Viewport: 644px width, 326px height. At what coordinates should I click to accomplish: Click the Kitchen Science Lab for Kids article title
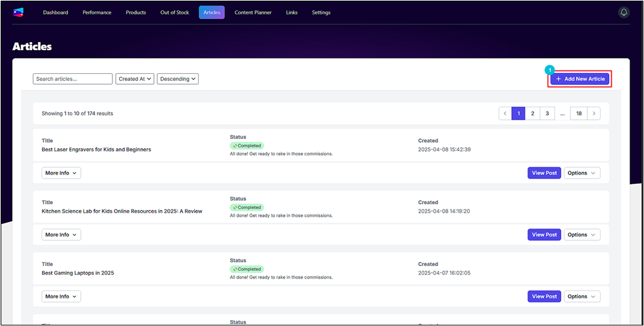(x=122, y=211)
